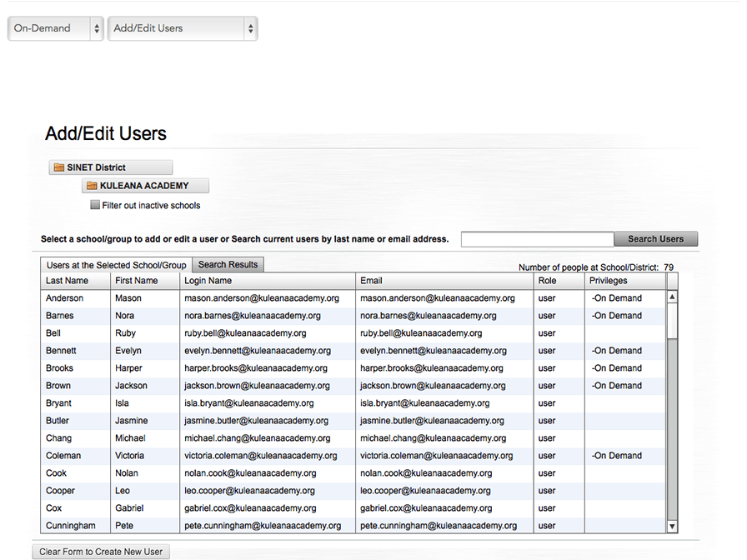Sort by Login Name column header
The width and height of the screenshot is (747, 560).
(268, 281)
